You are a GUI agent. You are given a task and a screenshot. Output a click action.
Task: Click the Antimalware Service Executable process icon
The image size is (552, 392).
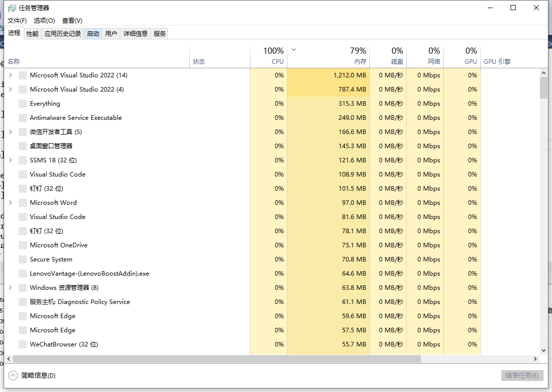(x=23, y=117)
